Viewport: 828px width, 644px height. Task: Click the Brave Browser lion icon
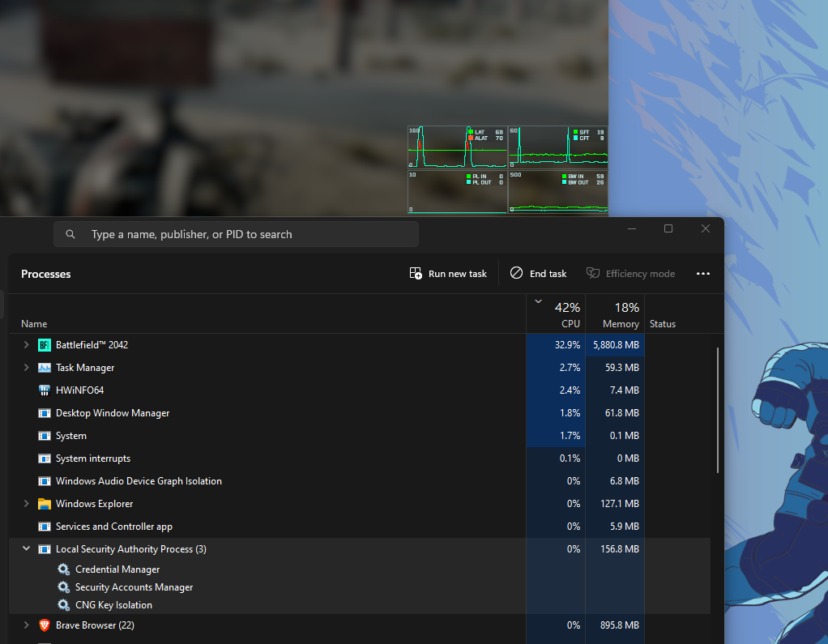pos(45,625)
